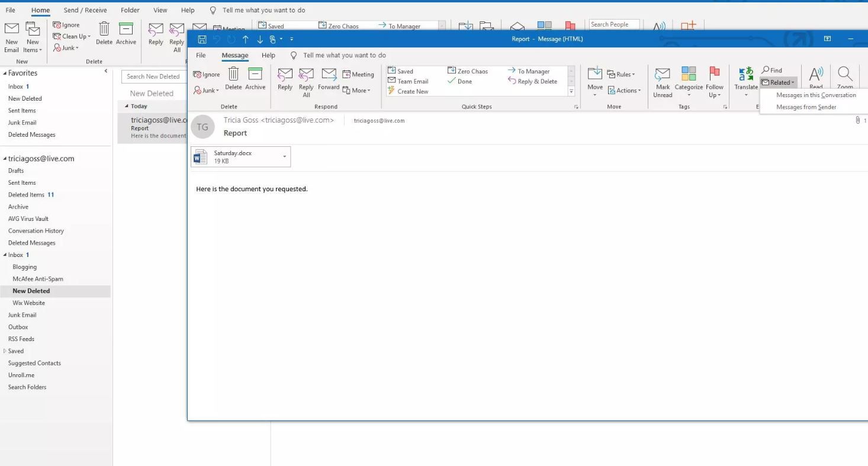
Task: Go to previous item with up arrow
Action: (x=245, y=40)
